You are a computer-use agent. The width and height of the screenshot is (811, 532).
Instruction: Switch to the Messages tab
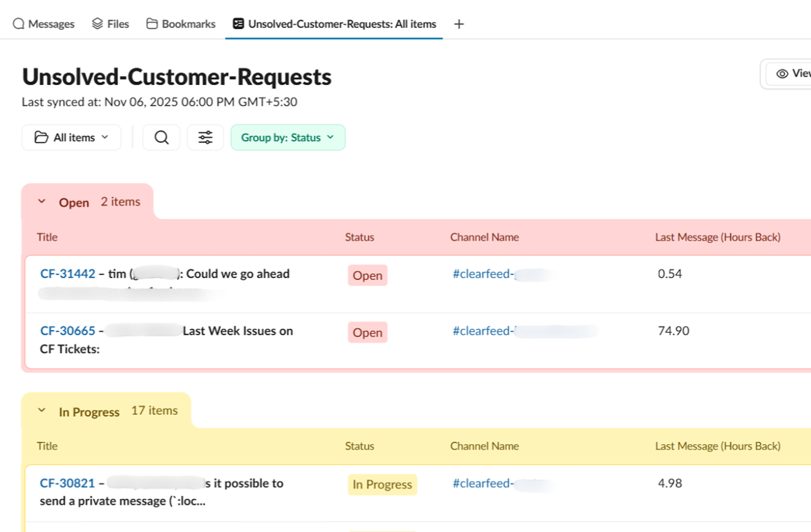[x=44, y=23]
